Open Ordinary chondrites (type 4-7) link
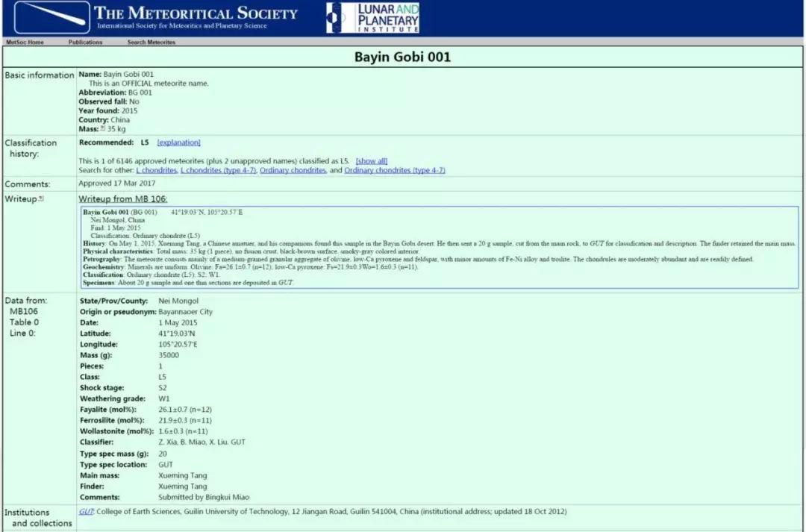Screen dimensions: 806x532 click(395, 170)
